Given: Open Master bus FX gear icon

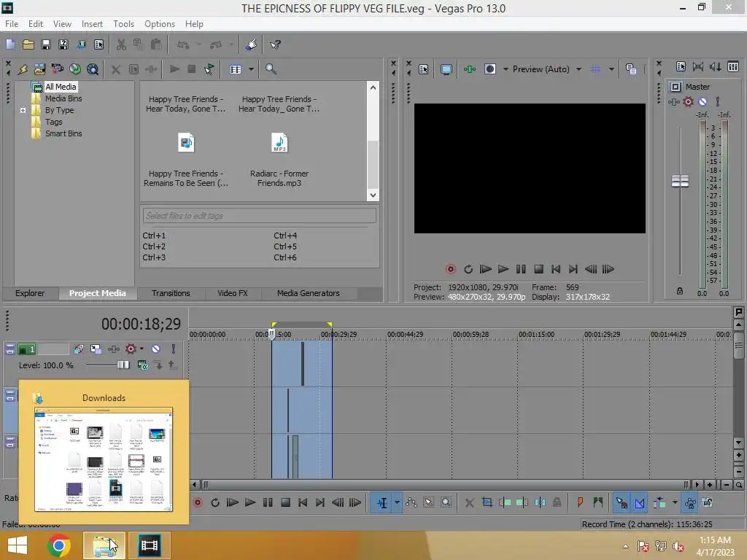Looking at the screenshot, I should click(x=689, y=101).
